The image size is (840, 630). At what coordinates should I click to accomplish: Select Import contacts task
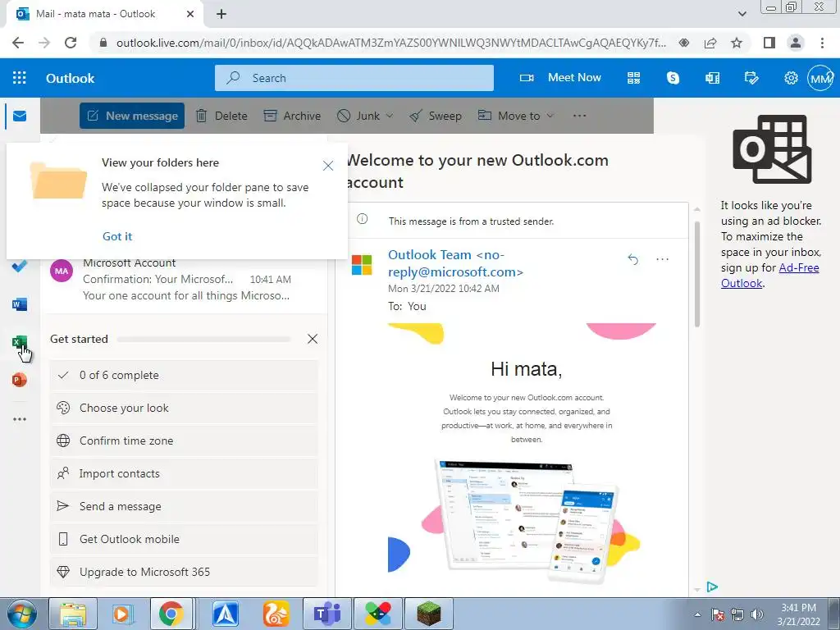pyautogui.click(x=184, y=473)
